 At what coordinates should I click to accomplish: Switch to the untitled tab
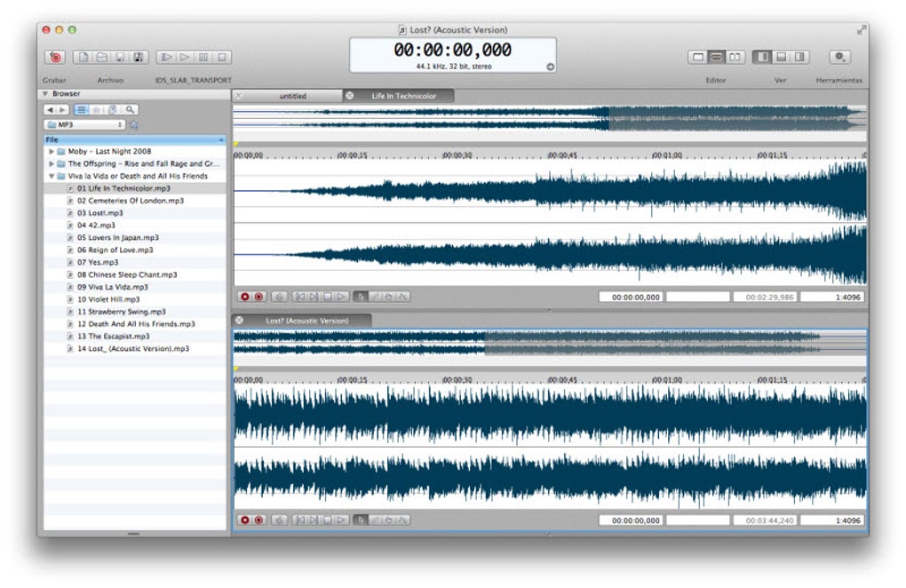pos(292,96)
